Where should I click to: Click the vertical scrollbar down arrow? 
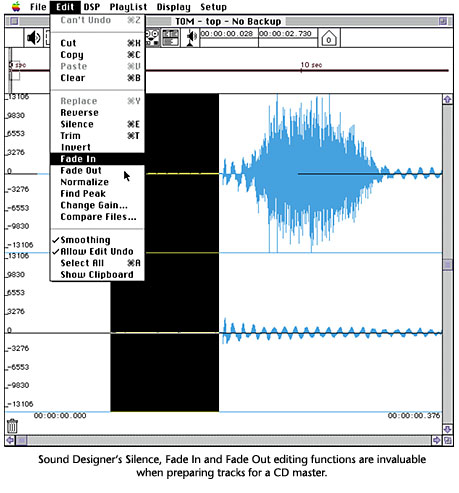tap(447, 429)
